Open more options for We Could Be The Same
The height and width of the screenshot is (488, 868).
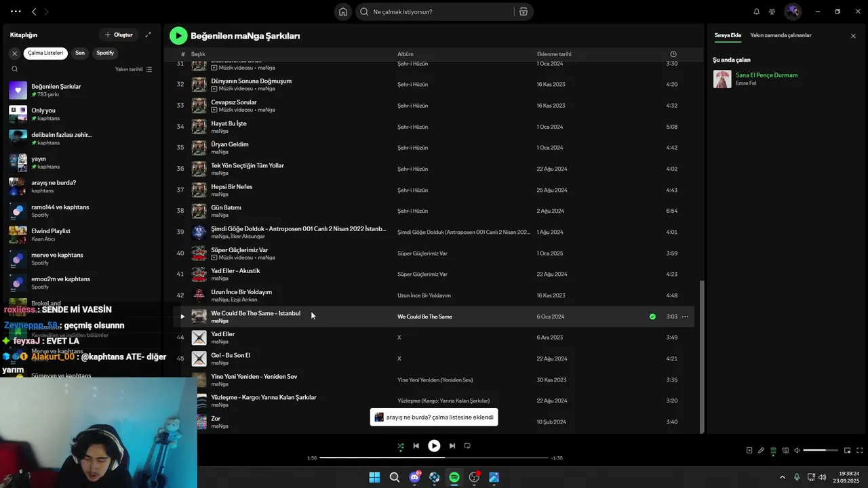click(685, 317)
